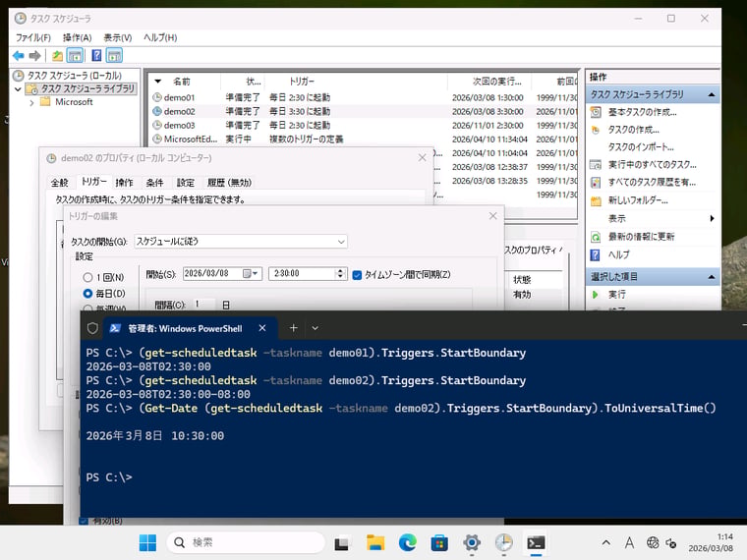Click the Windows Start button
747x560 pixels.
point(147,542)
